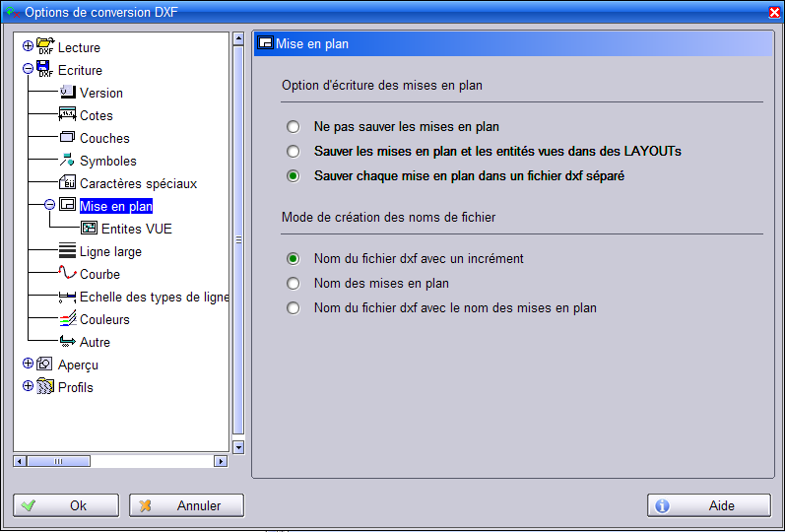Open the Entites VUE tree item
Image resolution: width=785 pixels, height=532 pixels.
tap(136, 229)
